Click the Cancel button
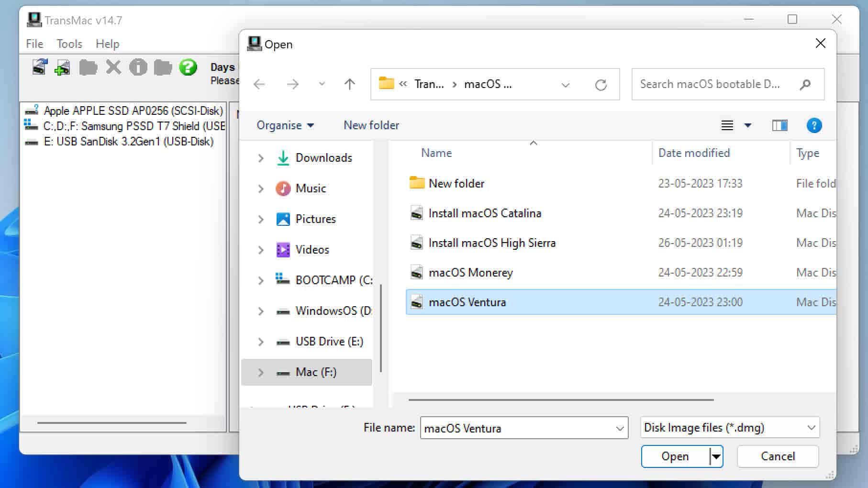Screen dimensions: 868x488 [778, 456]
